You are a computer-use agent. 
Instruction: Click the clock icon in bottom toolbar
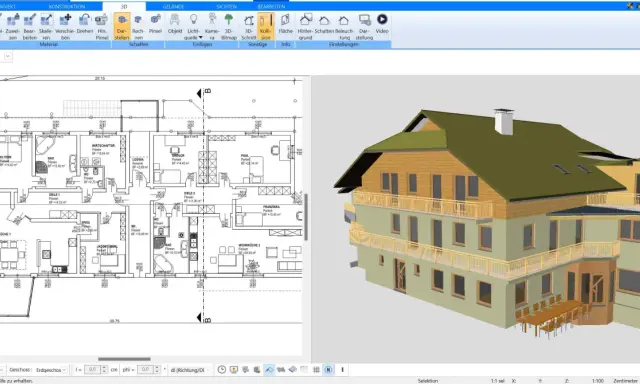[222, 370]
